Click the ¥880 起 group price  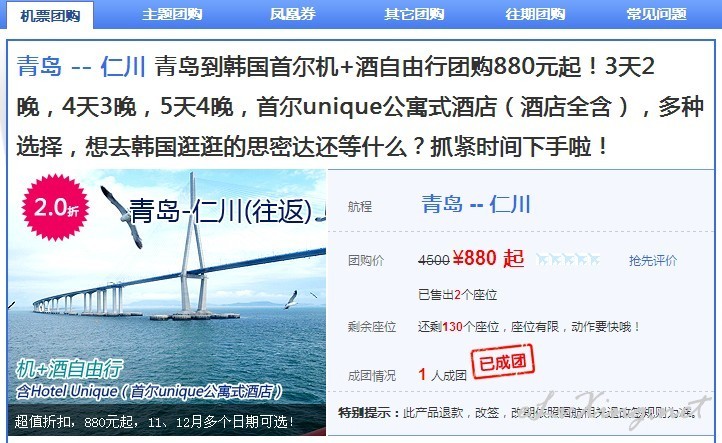pyautogui.click(x=489, y=258)
